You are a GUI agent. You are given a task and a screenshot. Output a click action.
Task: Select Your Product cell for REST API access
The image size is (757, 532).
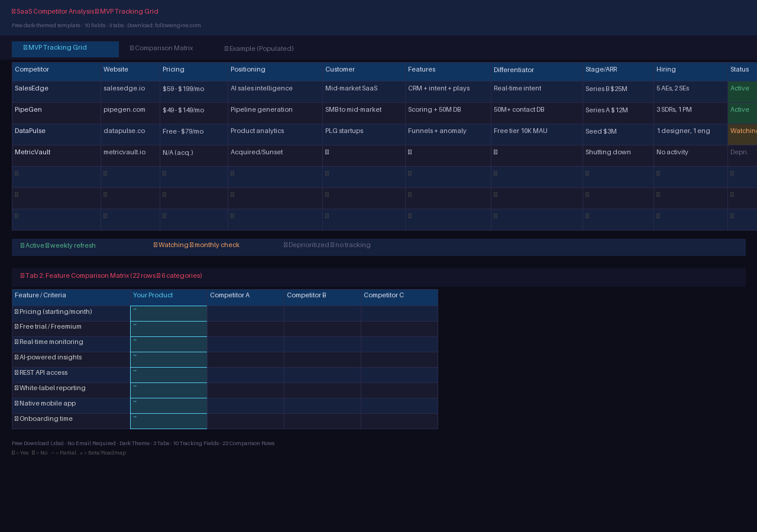click(169, 375)
